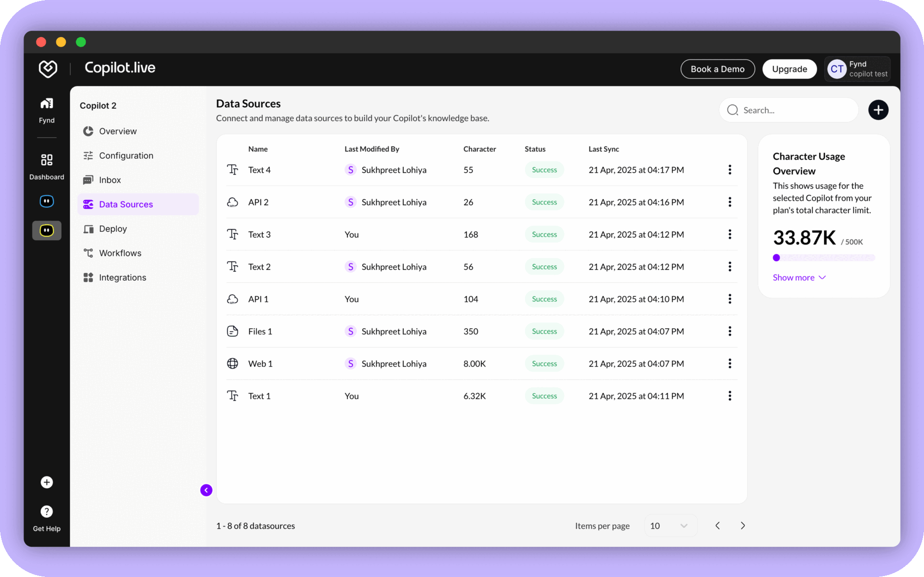Screen dimensions: 924x577
Task: Go to the Workflows section
Action: pyautogui.click(x=120, y=253)
